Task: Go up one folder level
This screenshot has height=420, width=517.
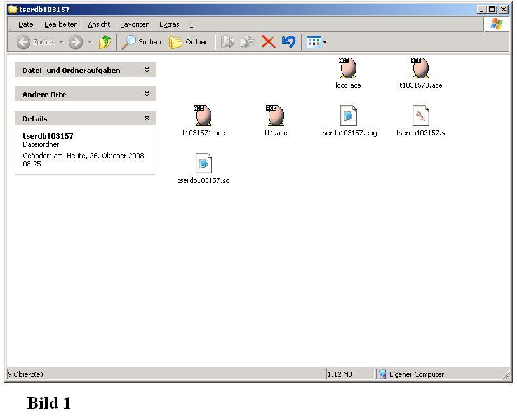Action: coord(105,42)
